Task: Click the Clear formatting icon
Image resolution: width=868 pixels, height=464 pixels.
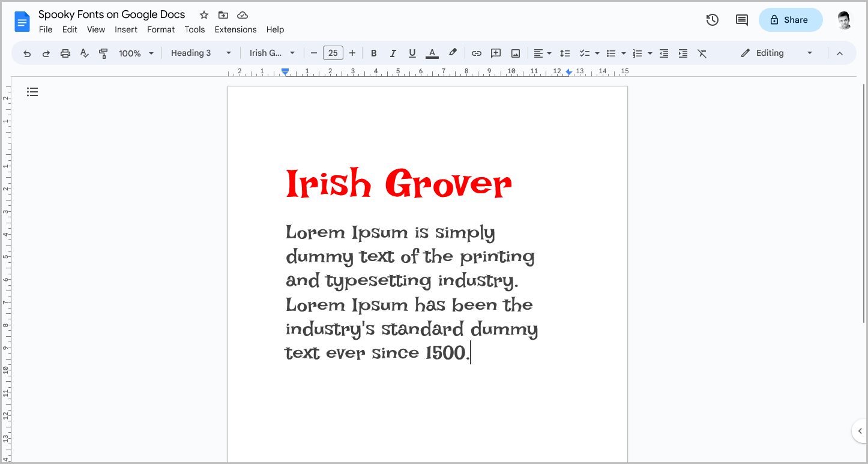Action: [702, 53]
